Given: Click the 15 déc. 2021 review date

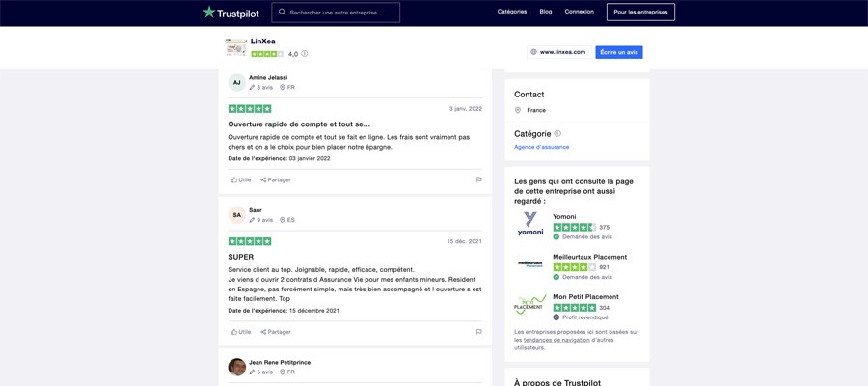Looking at the screenshot, I should pyautogui.click(x=465, y=241).
